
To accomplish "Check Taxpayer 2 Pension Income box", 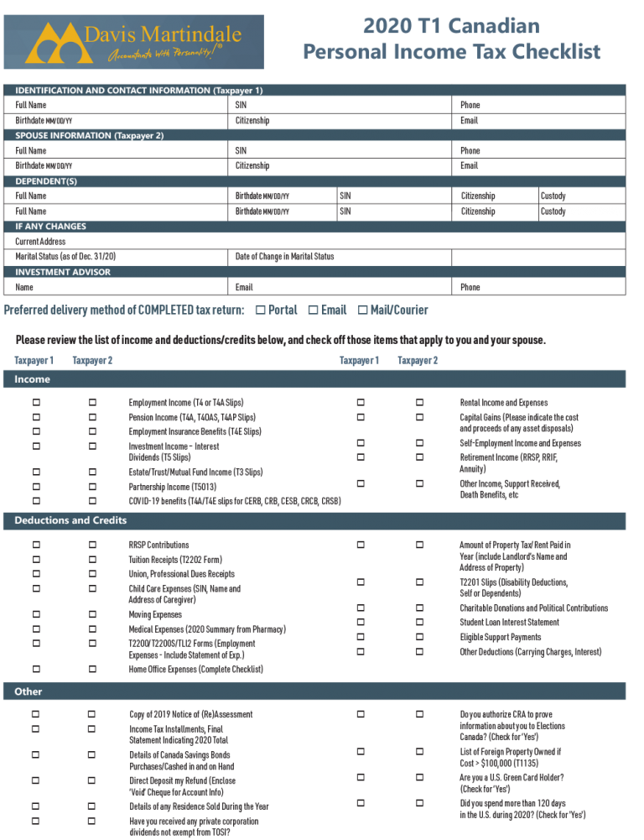I will point(92,417).
